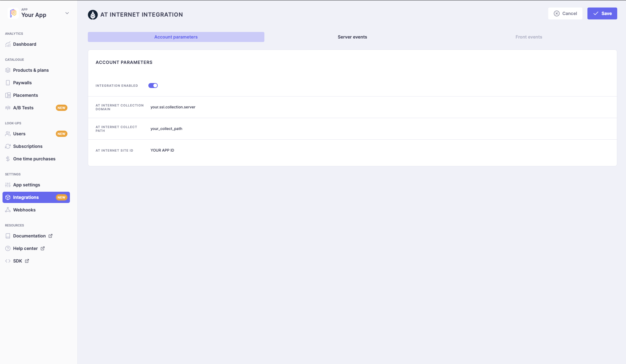626x364 pixels.
Task: Click the Users people icon
Action: [x=8, y=134]
